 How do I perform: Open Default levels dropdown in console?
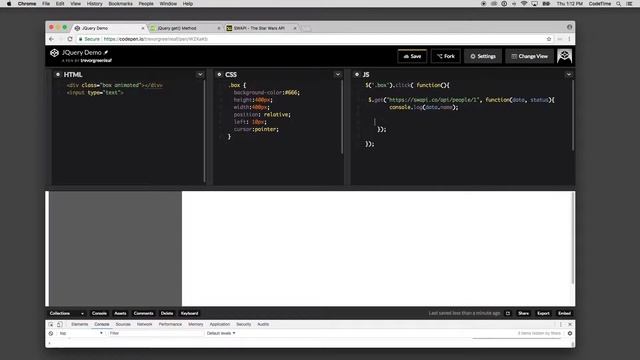(221, 333)
